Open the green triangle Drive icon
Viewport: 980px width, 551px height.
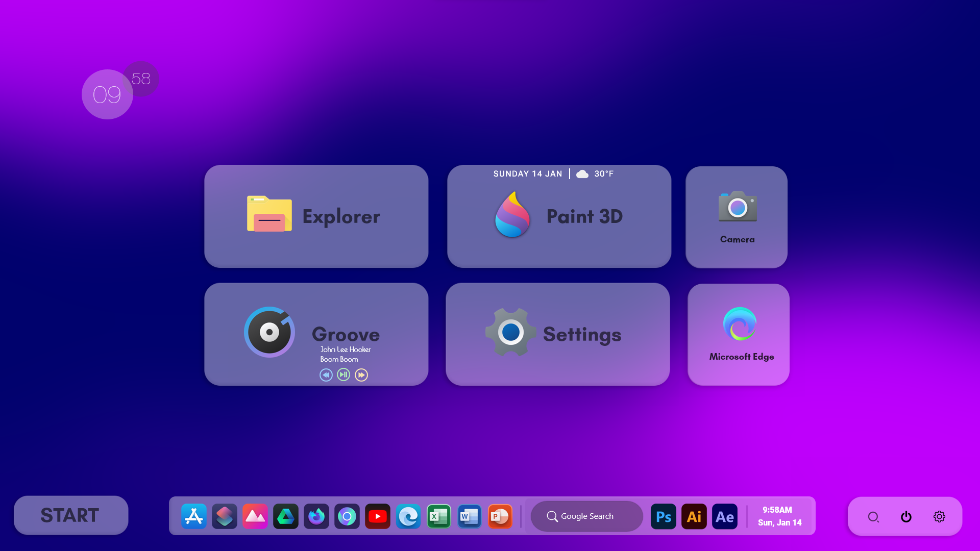pyautogui.click(x=286, y=516)
